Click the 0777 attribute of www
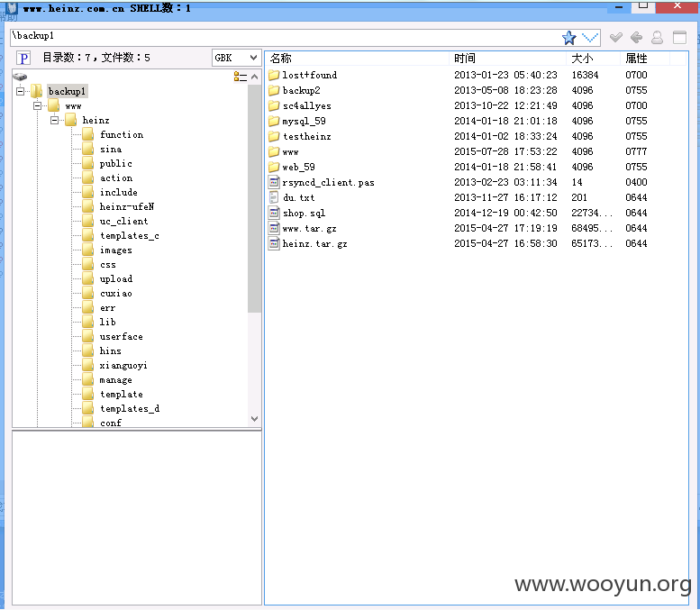The width and height of the screenshot is (700, 610). (636, 151)
